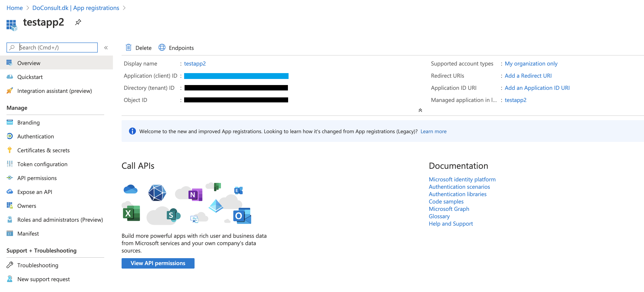This screenshot has height=292, width=644.
Task: Click the OneNote icon in the illustration
Action: [x=195, y=195]
